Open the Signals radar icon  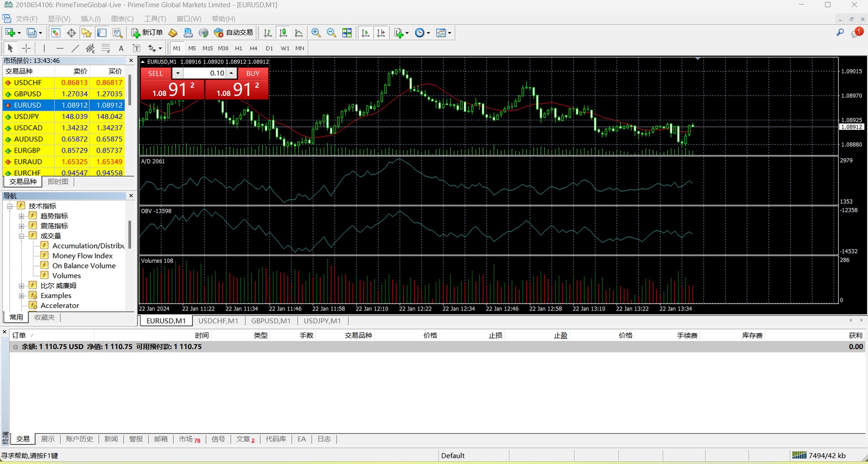point(204,33)
